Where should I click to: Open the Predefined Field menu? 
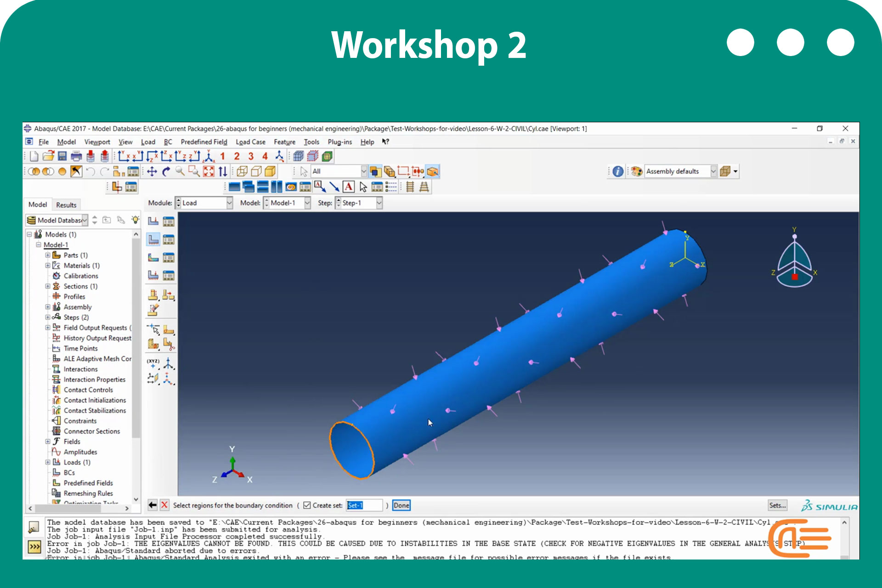[x=204, y=142]
